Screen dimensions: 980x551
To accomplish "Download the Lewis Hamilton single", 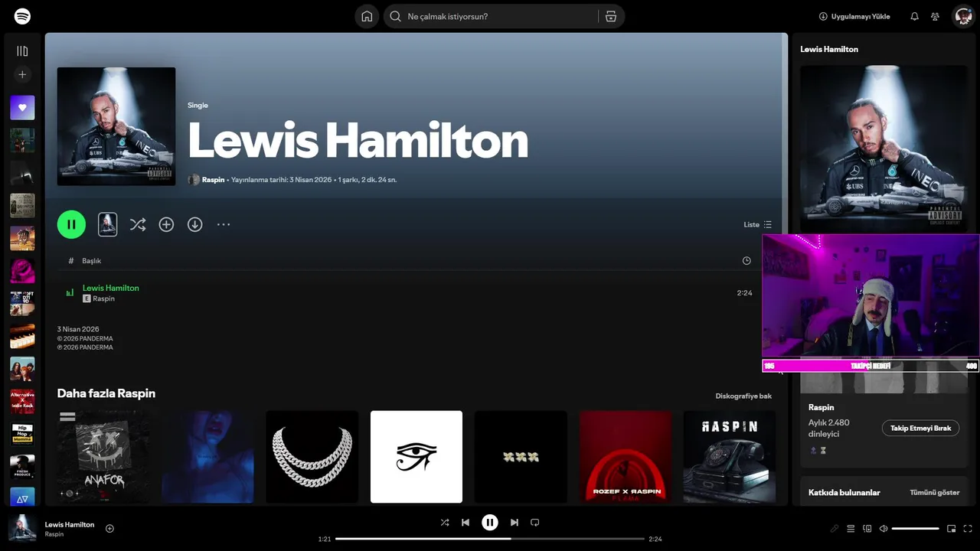I will 195,224.
